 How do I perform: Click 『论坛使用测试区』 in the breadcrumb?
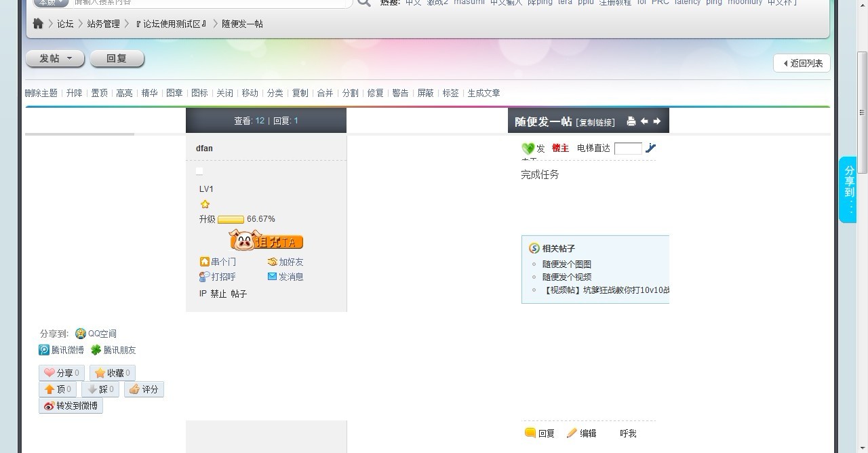[x=171, y=24]
